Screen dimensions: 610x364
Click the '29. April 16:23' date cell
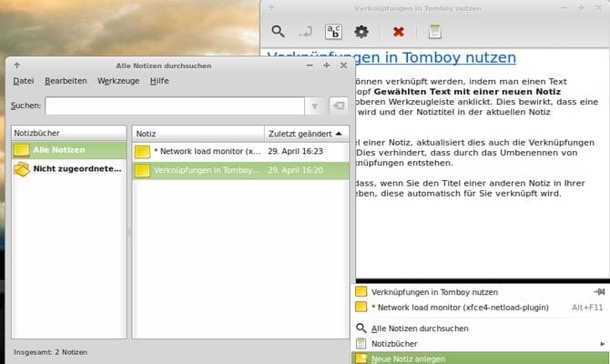point(295,151)
